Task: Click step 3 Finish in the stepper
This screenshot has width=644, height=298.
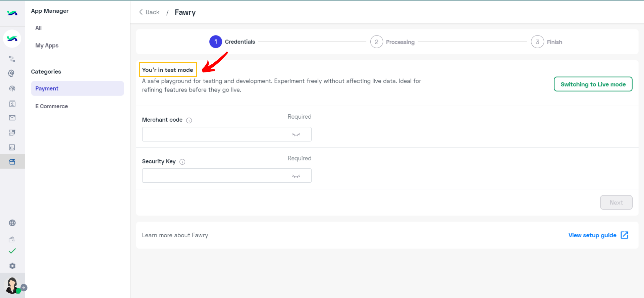Action: pos(547,42)
